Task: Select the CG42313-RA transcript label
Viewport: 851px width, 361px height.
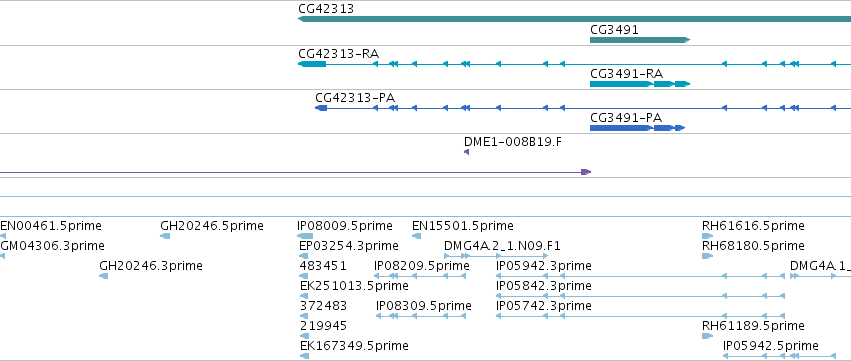Action: tap(338, 54)
